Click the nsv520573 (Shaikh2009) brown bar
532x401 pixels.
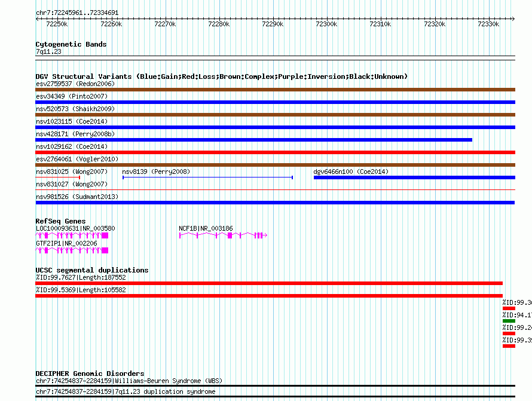point(275,115)
